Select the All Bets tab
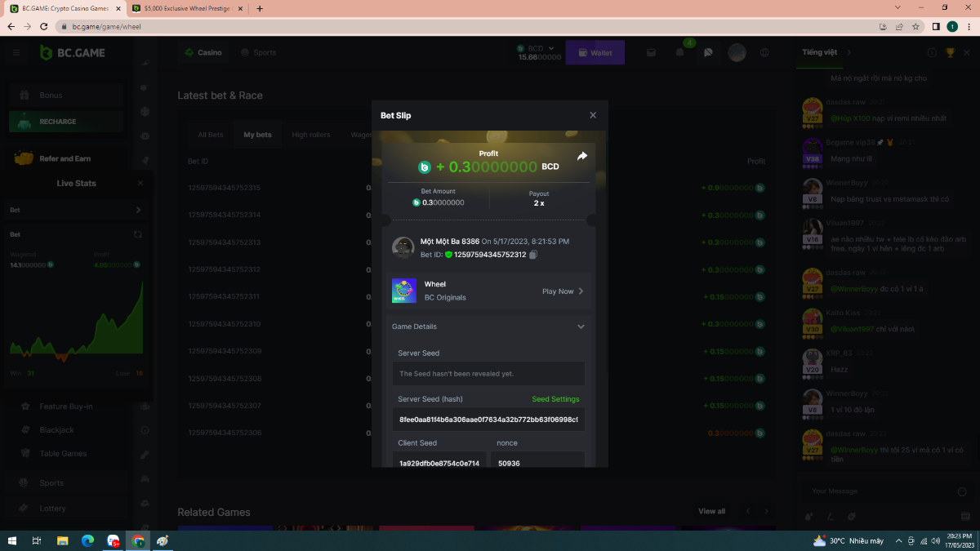 210,135
